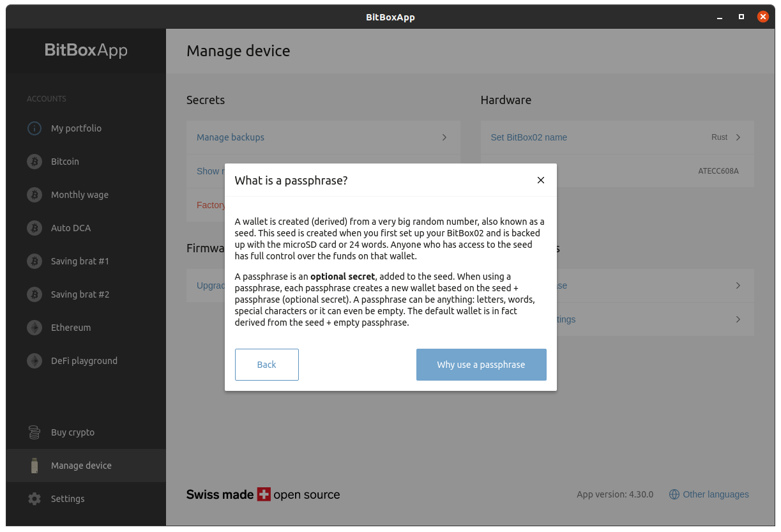Click the Manage device USB icon
The width and height of the screenshot is (781, 532).
34,466
